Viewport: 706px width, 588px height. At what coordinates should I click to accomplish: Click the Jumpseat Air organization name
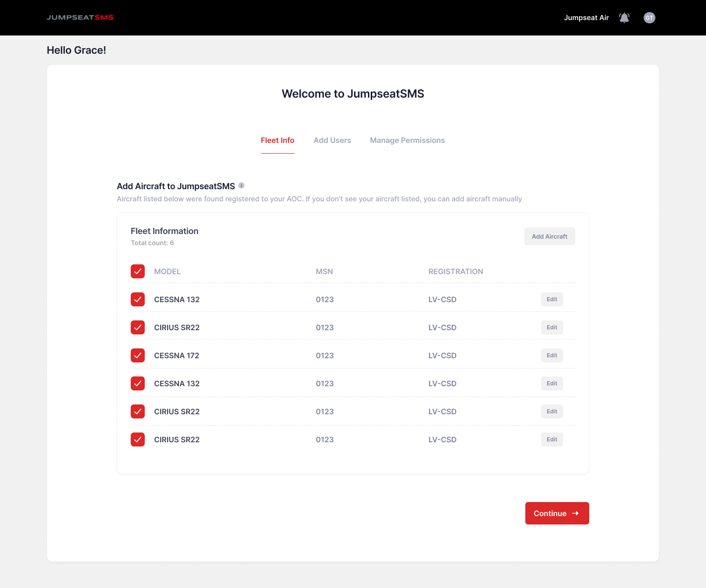[x=586, y=18]
